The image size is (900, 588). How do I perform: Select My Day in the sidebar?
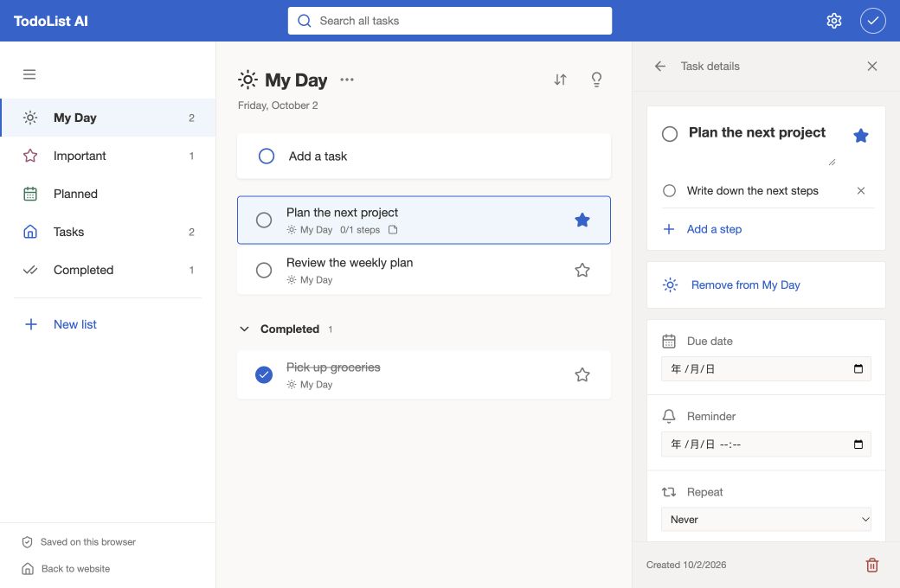(108, 118)
